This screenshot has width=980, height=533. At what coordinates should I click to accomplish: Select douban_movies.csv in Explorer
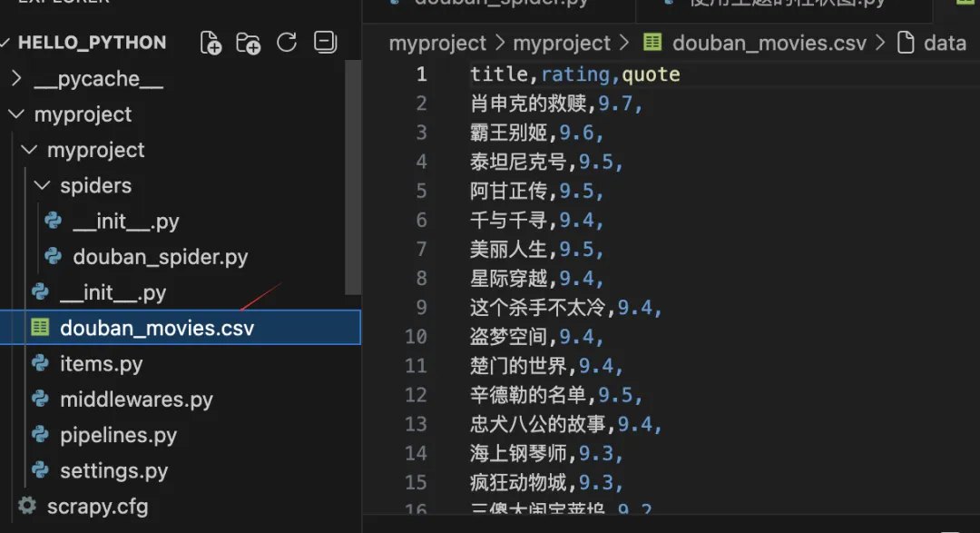pos(181,328)
